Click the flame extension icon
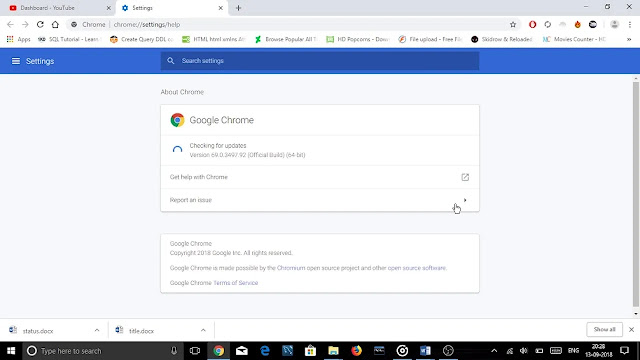640x360 pixels. (578, 24)
